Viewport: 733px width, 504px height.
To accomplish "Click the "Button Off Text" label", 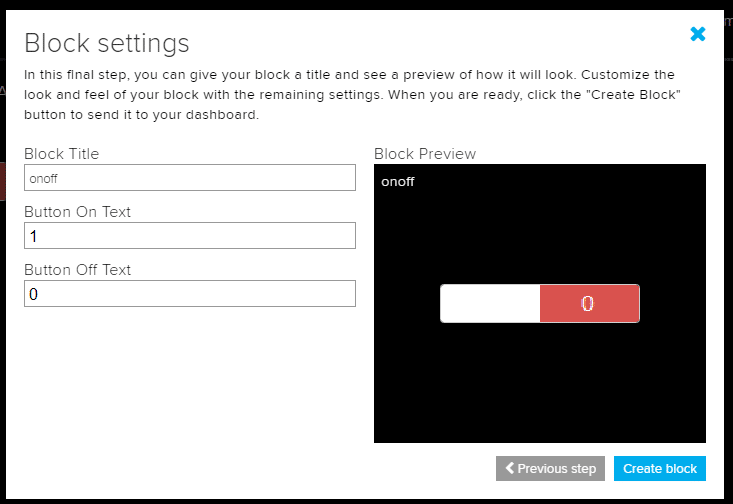I will [x=77, y=270].
